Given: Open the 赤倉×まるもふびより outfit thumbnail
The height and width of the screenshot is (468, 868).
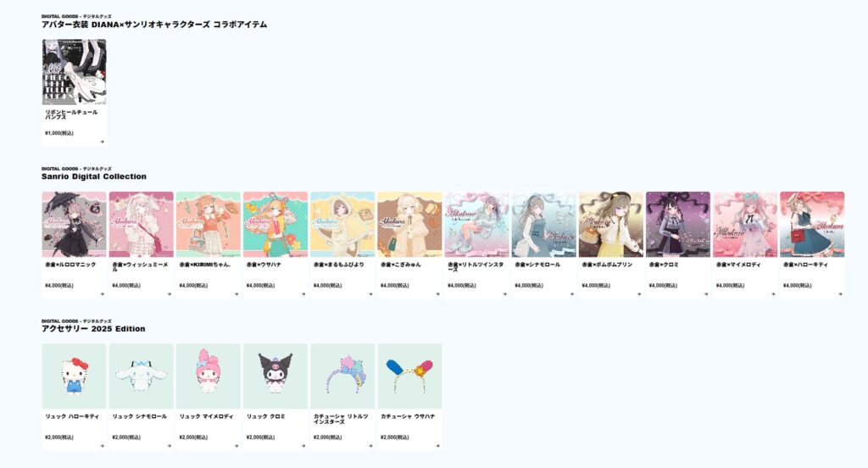Looking at the screenshot, I should point(342,225).
